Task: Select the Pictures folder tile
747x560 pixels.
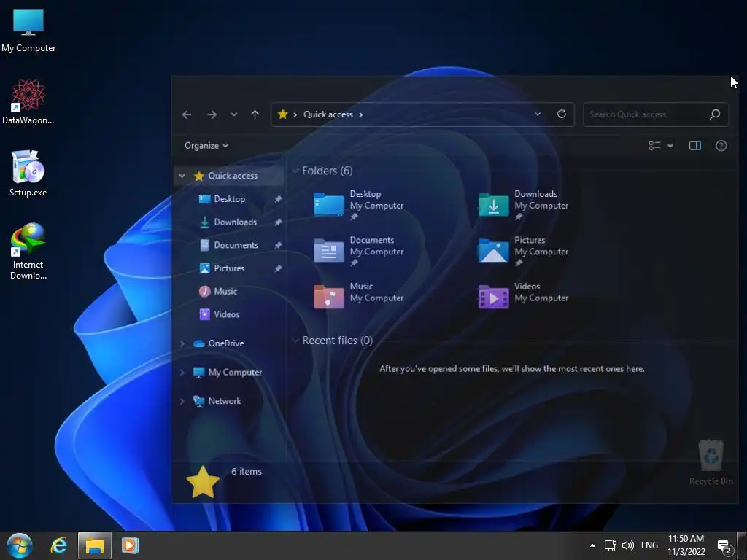Action: (523, 252)
